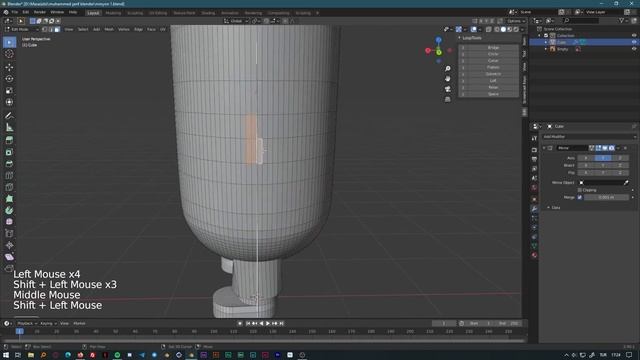Open the Material properties tab icon
The height and width of the screenshot is (360, 640).
[534, 255]
